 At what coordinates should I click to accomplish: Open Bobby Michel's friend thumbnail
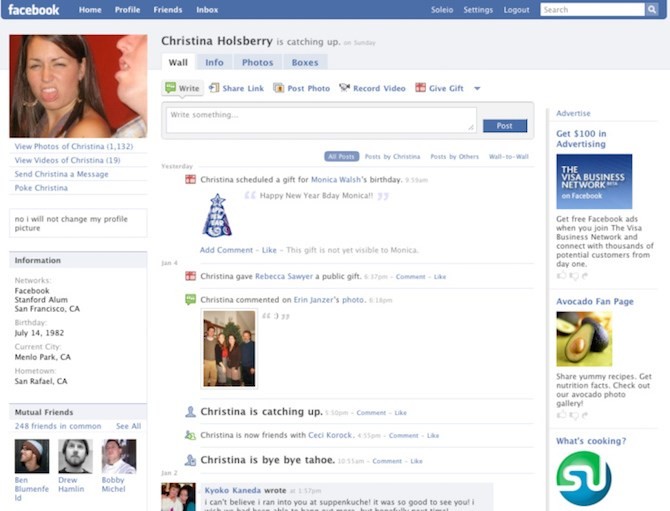(x=119, y=456)
